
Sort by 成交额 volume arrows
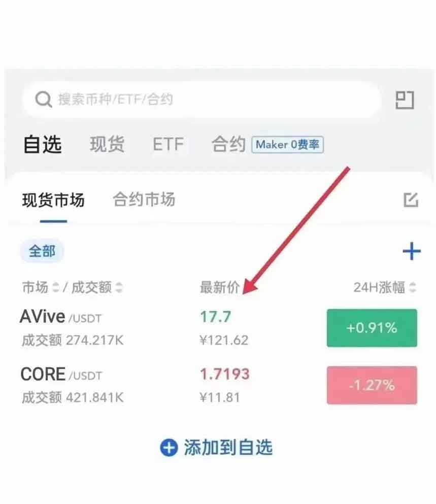[x=119, y=287]
